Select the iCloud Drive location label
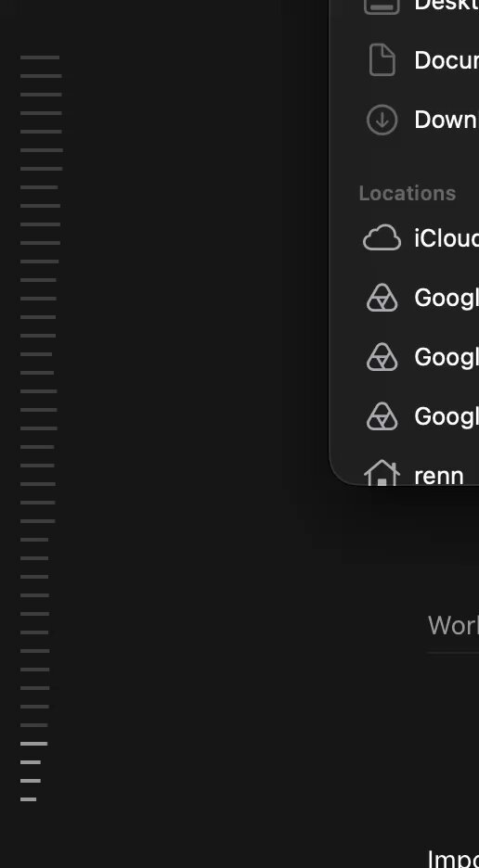The height and width of the screenshot is (868, 479). [x=447, y=238]
